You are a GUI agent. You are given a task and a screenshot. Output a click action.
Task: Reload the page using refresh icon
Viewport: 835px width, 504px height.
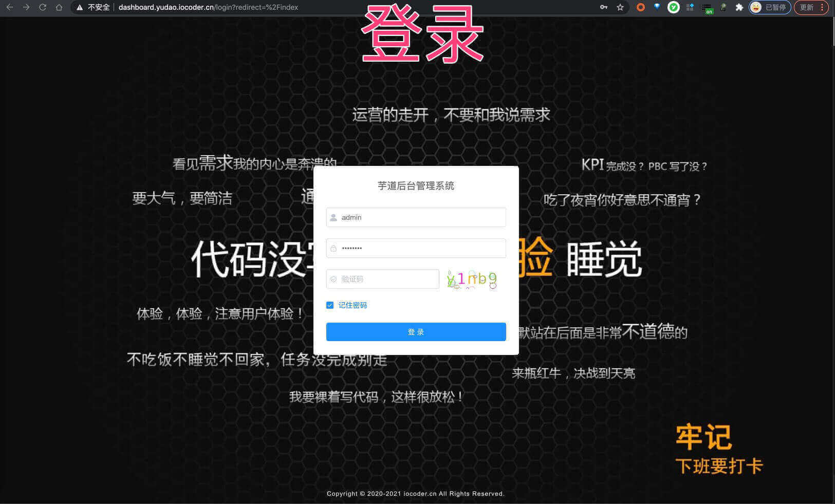coord(43,7)
